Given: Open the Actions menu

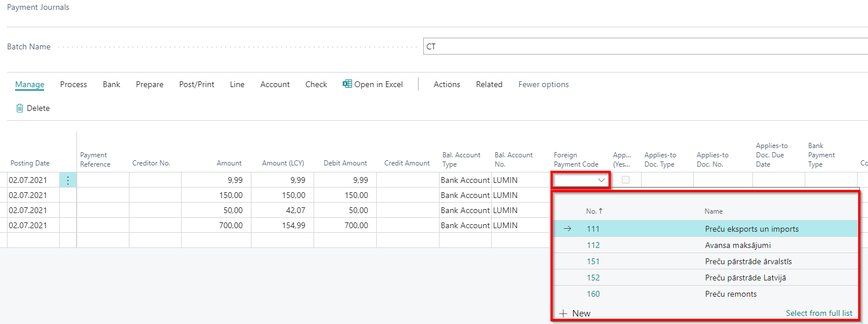Looking at the screenshot, I should click(447, 84).
